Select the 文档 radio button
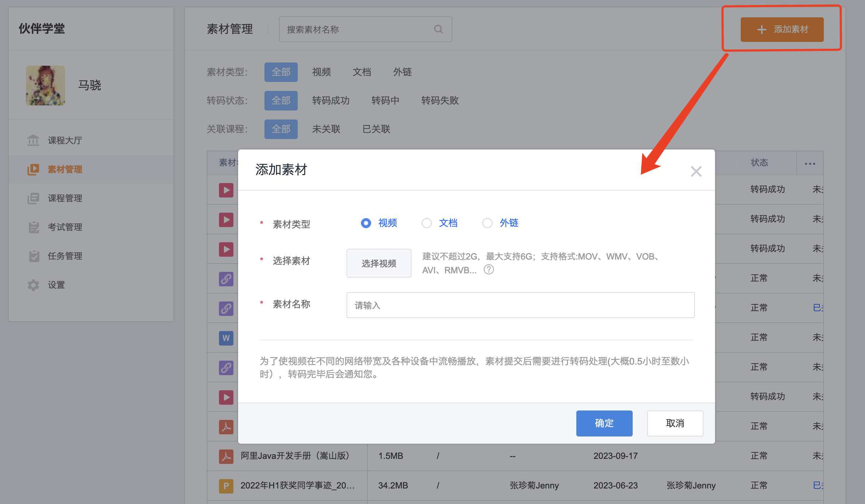 point(426,223)
